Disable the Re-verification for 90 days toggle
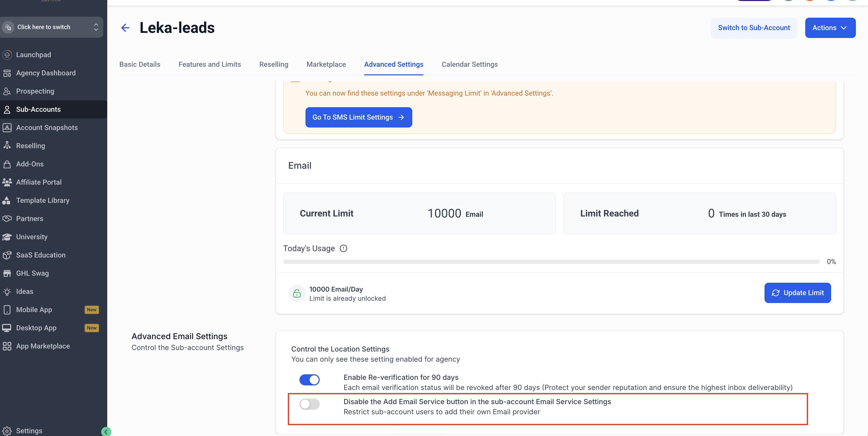 pyautogui.click(x=309, y=380)
